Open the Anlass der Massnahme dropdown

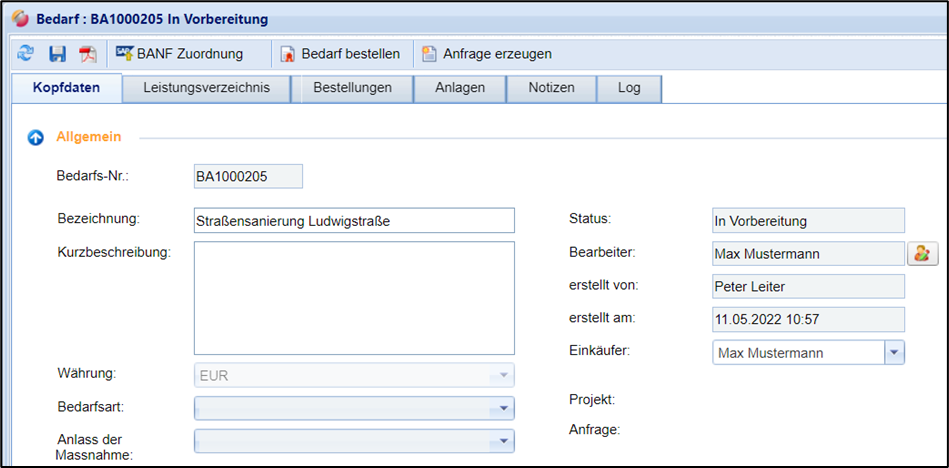coord(504,441)
